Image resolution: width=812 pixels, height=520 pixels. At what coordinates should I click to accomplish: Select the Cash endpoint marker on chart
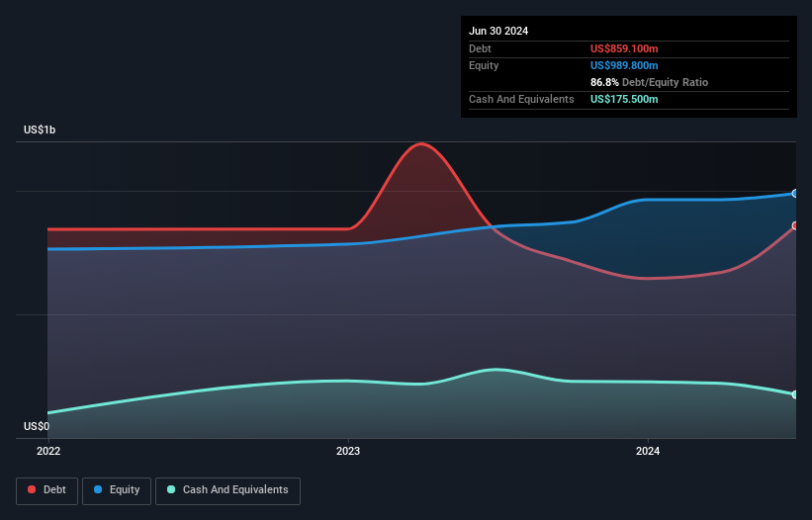click(x=795, y=394)
